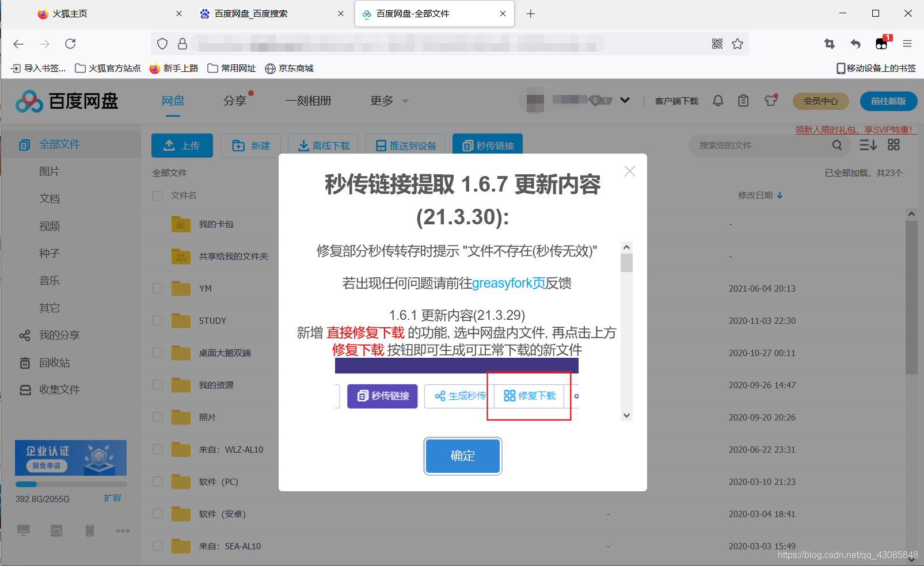Sort by 修改日期 column arrow
924x566 pixels.
(780, 196)
